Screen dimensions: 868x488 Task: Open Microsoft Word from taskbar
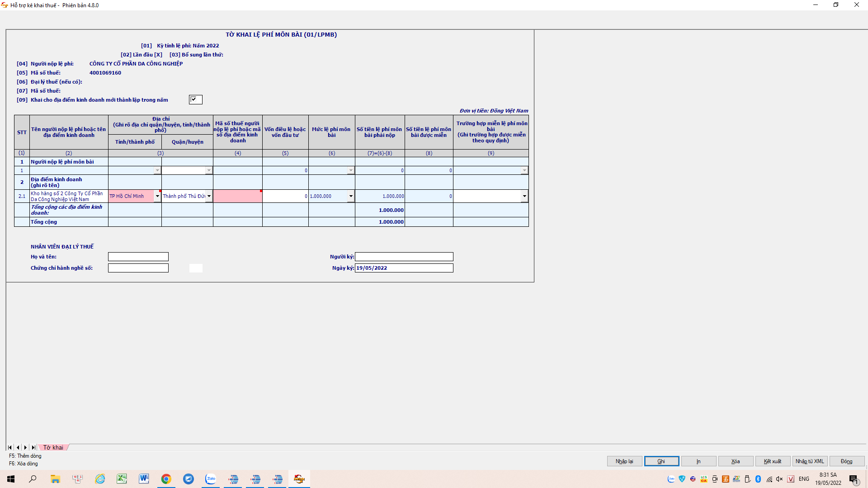(x=144, y=479)
